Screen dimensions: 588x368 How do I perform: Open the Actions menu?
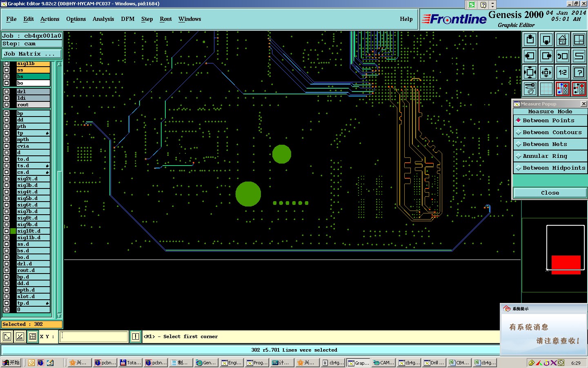point(50,19)
